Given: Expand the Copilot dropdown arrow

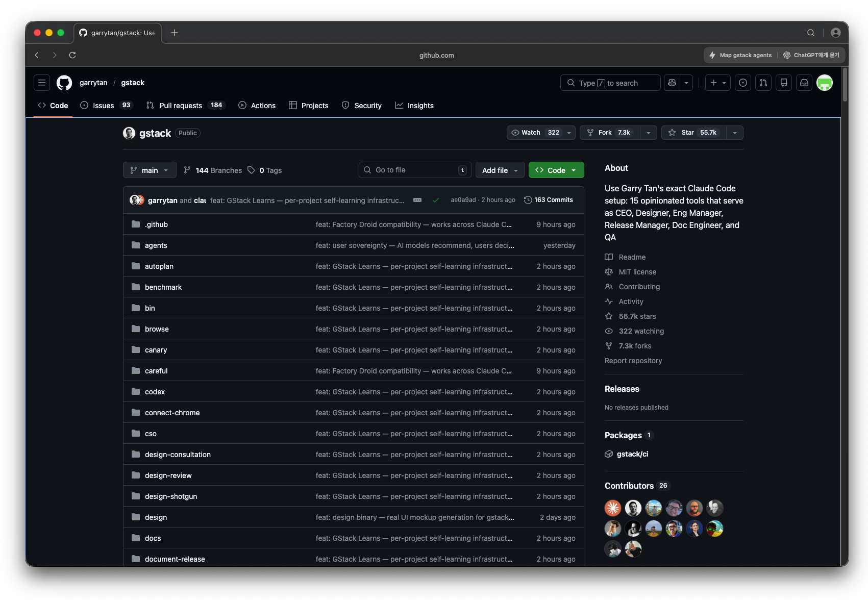Looking at the screenshot, I should 686,83.
